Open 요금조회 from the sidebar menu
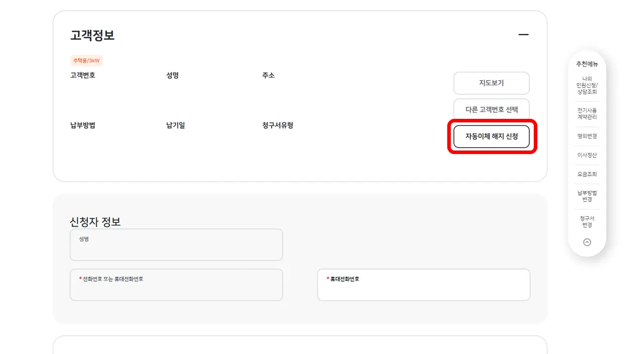Image resolution: width=644 pixels, height=354 pixels. pos(587,174)
